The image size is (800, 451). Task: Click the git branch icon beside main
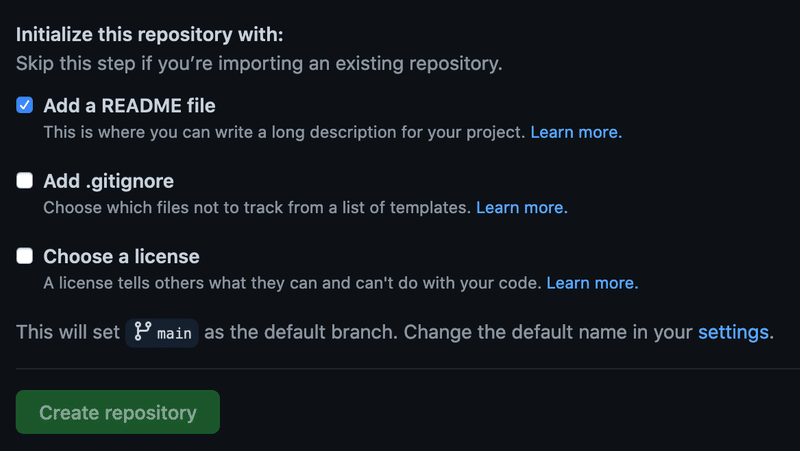pos(142,332)
